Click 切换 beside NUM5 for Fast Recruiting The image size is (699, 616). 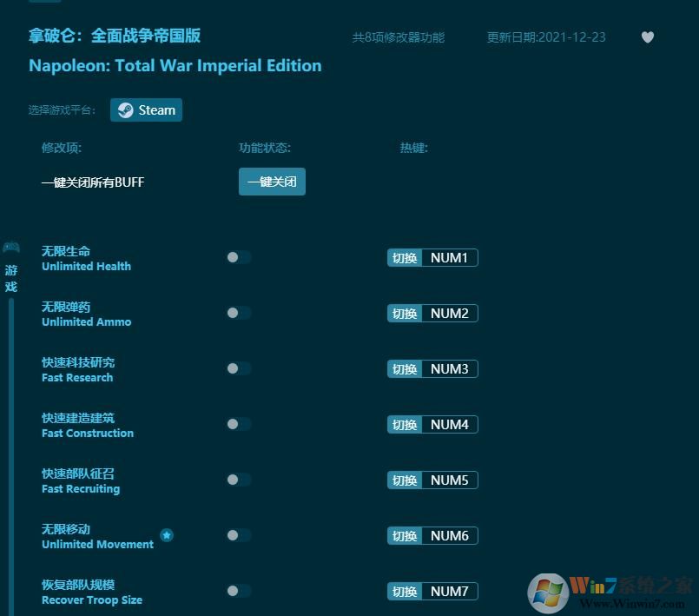pyautogui.click(x=404, y=480)
